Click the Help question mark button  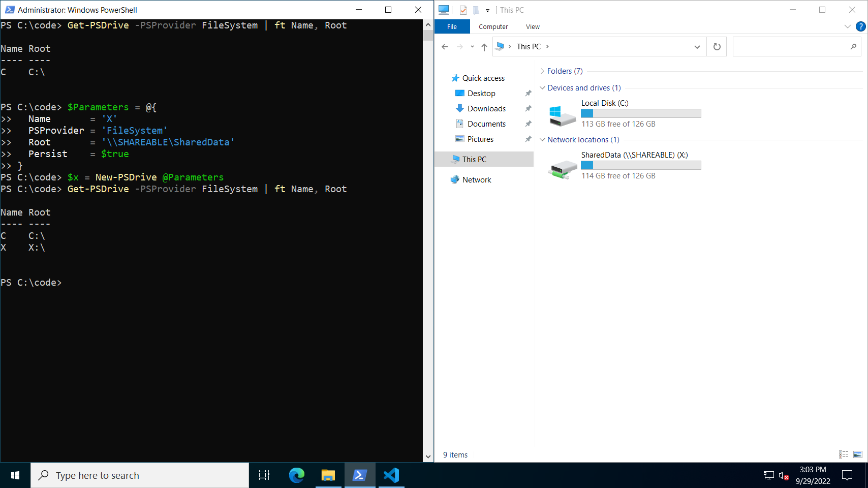pos(861,26)
